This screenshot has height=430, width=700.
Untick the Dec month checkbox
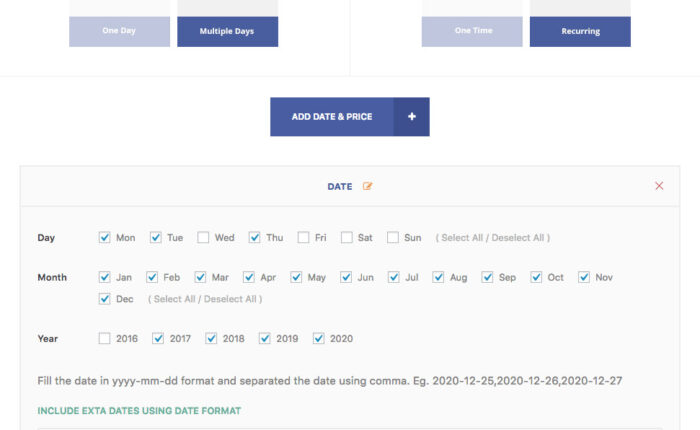(105, 299)
